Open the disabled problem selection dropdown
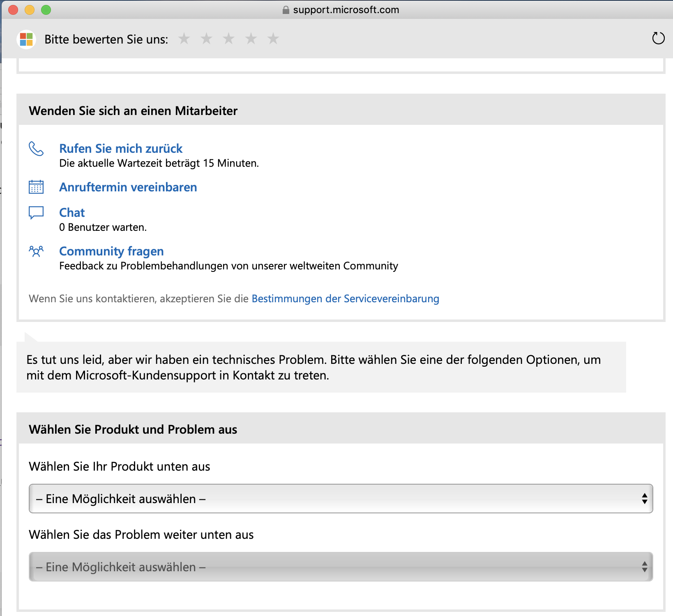The image size is (673, 616). 341,567
